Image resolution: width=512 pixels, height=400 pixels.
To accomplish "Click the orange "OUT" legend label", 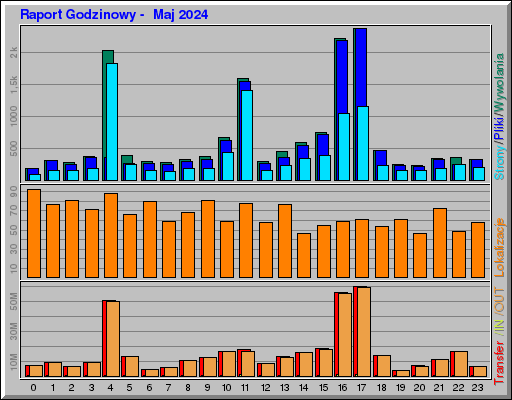I will 499,301.
